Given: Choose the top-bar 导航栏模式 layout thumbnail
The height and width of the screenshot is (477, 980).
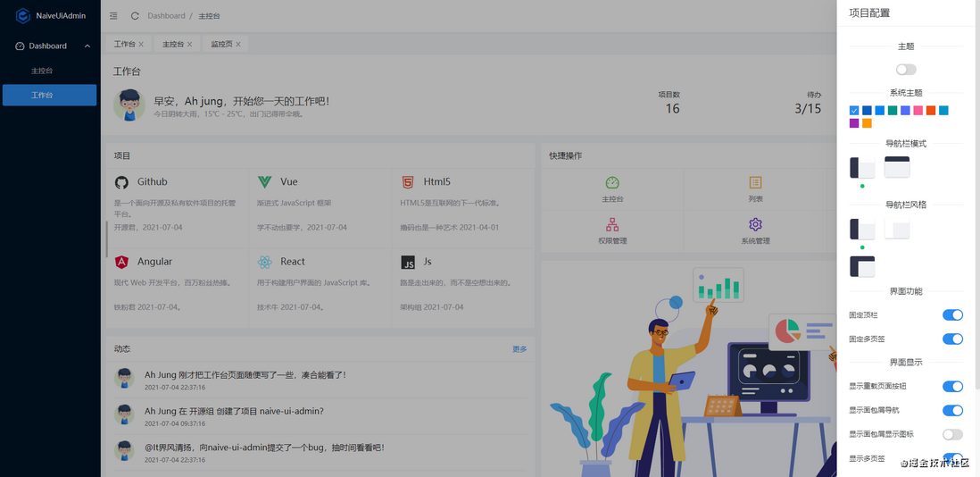Looking at the screenshot, I should click(897, 168).
